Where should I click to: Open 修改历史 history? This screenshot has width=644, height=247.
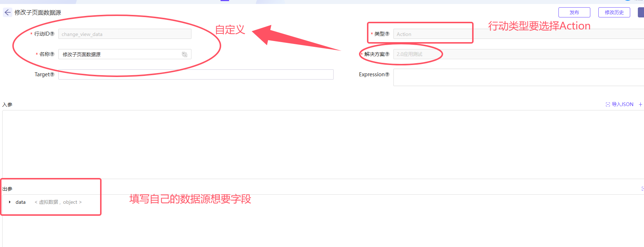pos(614,12)
